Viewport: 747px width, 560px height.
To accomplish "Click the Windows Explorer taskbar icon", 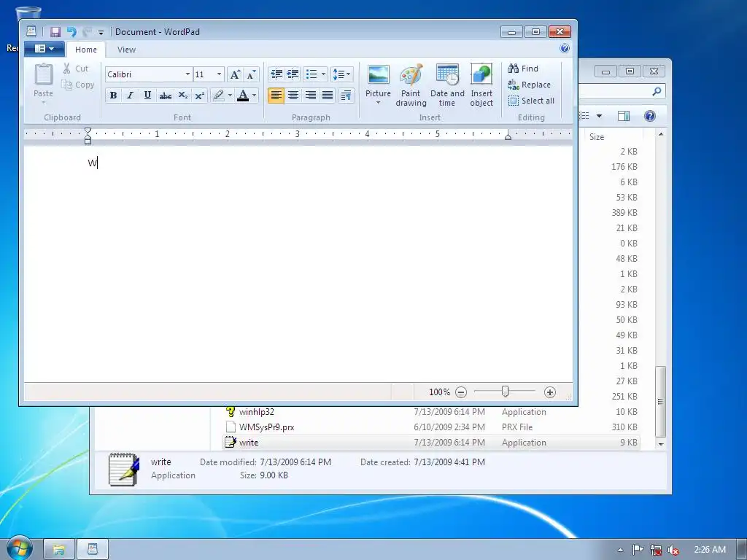I will pyautogui.click(x=59, y=550).
